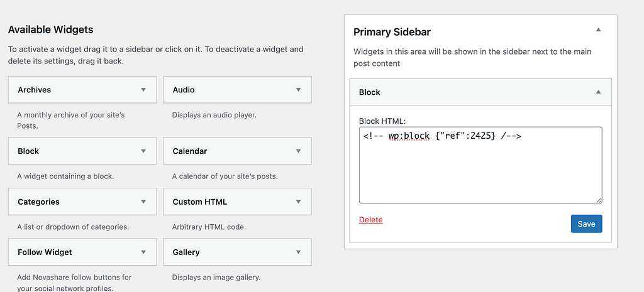The height and width of the screenshot is (292, 644).
Task: Choose the Gallery widget title
Action: (x=186, y=252)
